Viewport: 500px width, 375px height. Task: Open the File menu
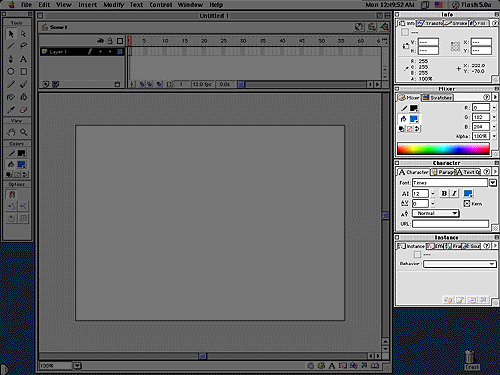click(26, 5)
